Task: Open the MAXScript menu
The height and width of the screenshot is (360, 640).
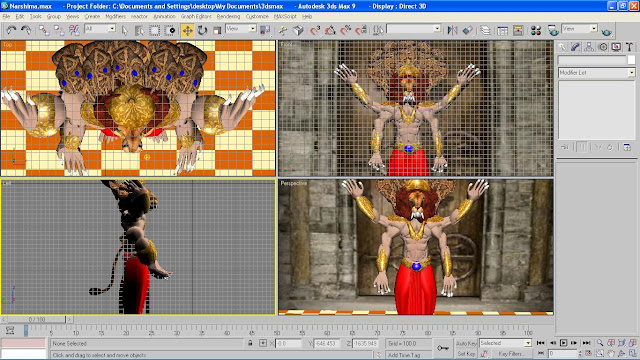Action: click(285, 16)
